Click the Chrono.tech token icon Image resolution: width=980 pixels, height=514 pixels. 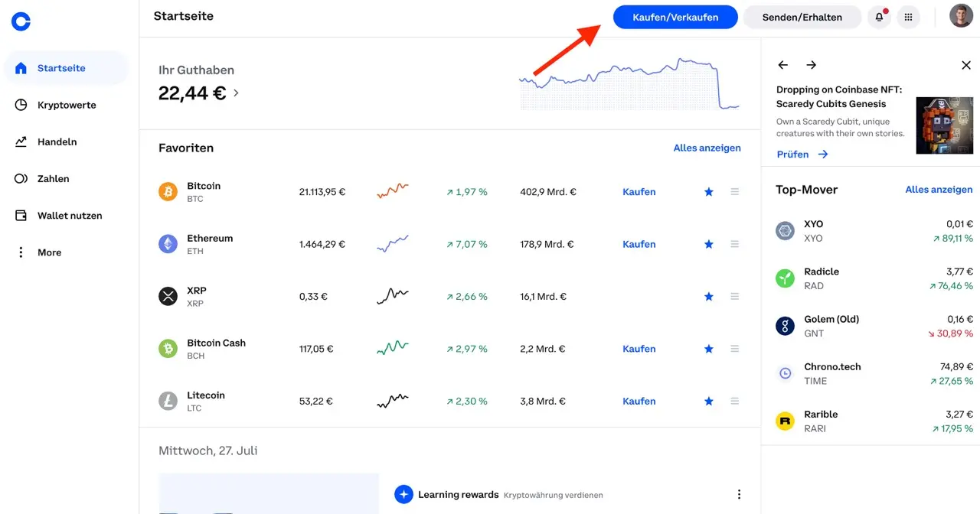785,373
